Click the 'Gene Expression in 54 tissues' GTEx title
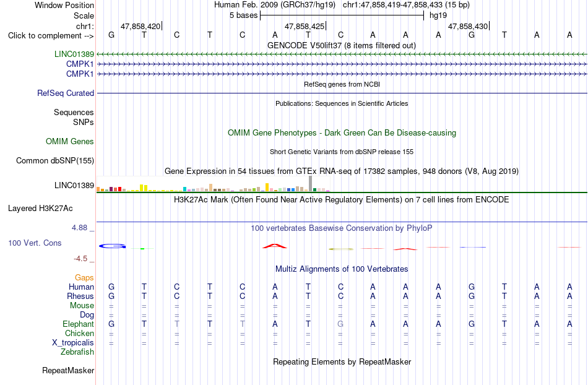 coord(342,171)
